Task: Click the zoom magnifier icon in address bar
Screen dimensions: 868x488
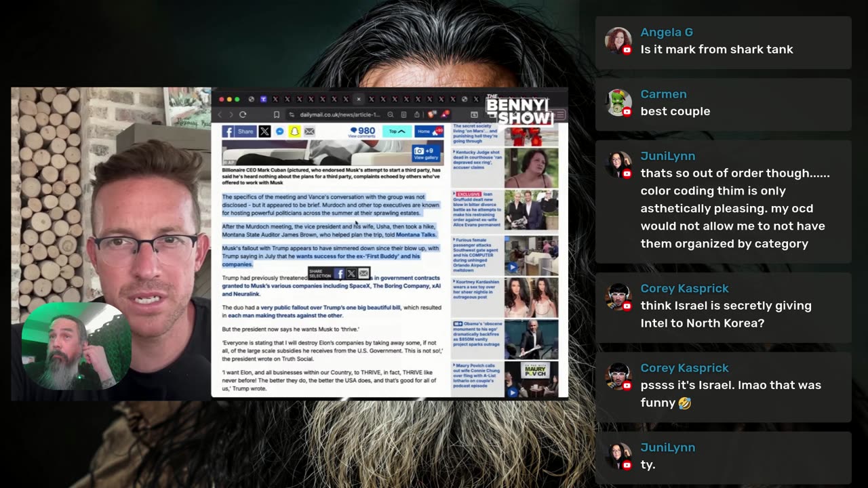Action: pos(391,115)
